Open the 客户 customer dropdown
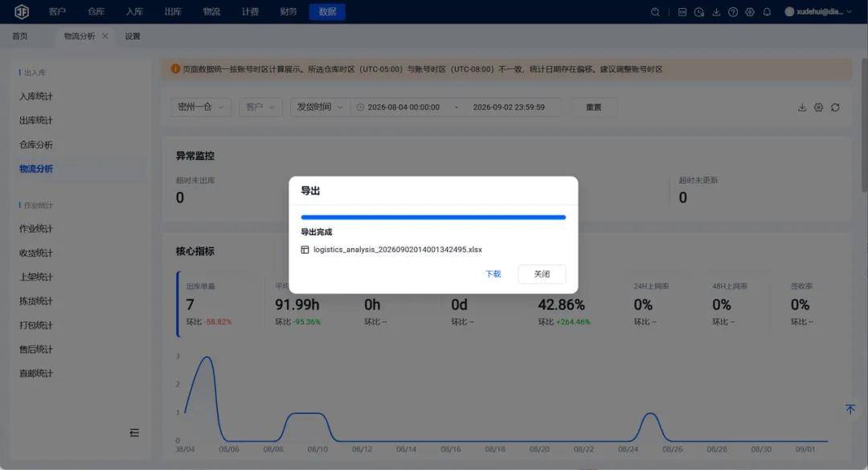868x470 pixels. pos(260,107)
